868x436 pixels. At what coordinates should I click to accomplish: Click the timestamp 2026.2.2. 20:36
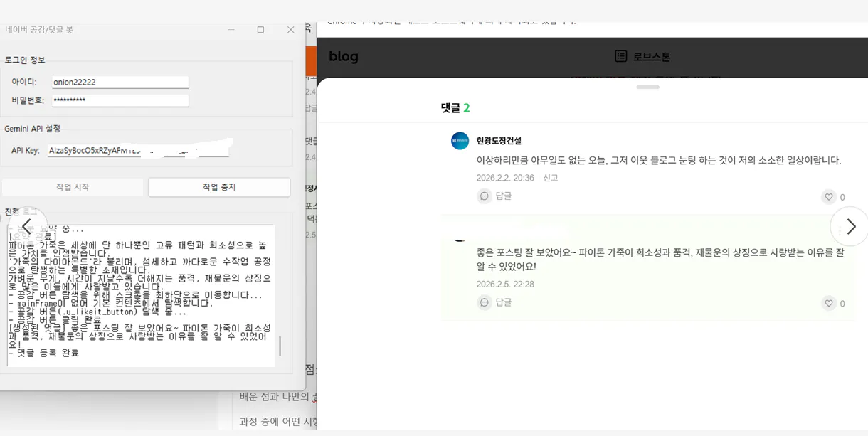[x=505, y=178]
